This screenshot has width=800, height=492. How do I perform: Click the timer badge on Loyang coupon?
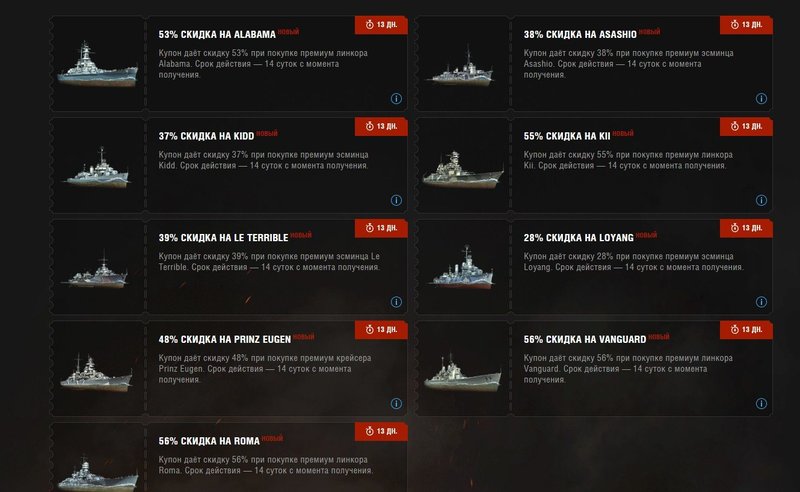(x=746, y=228)
